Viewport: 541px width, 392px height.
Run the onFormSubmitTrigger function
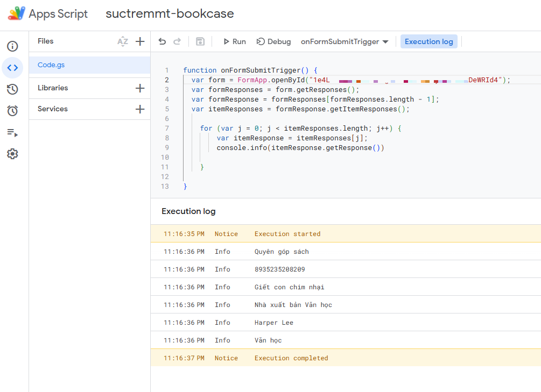[234, 41]
